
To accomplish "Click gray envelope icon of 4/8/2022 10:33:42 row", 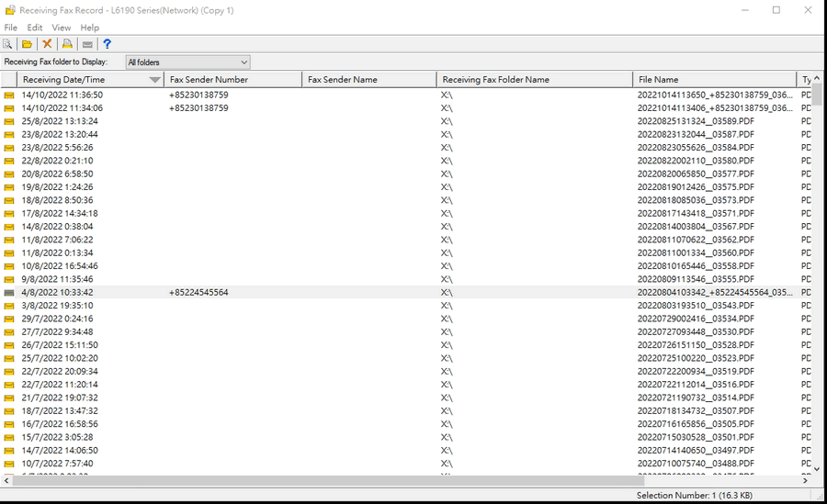I will point(9,293).
